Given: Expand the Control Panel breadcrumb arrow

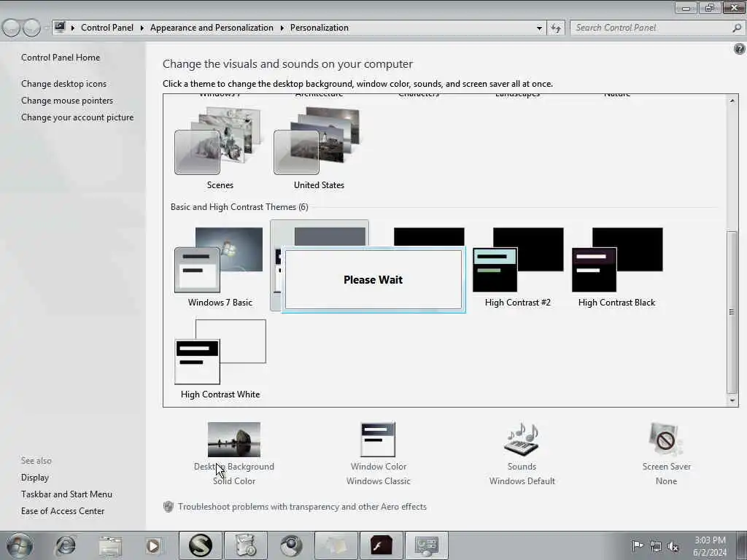Looking at the screenshot, I should 142,28.
